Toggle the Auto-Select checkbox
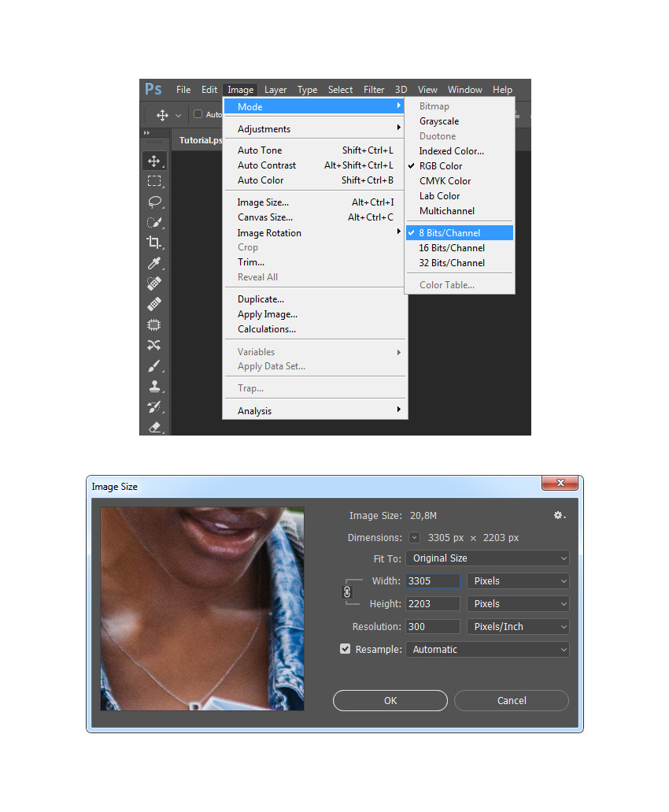 pyautogui.click(x=198, y=114)
